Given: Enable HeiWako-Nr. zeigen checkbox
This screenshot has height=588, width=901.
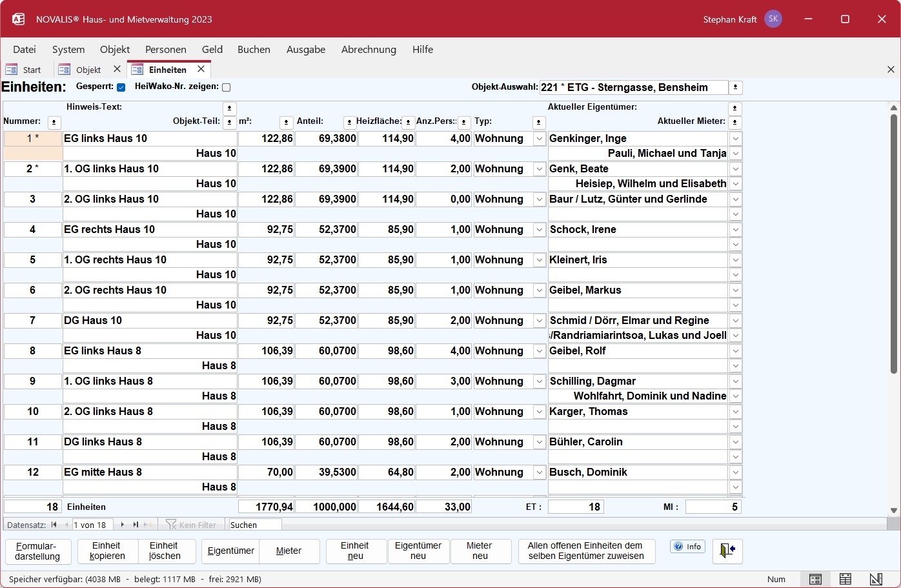Looking at the screenshot, I should 226,87.
